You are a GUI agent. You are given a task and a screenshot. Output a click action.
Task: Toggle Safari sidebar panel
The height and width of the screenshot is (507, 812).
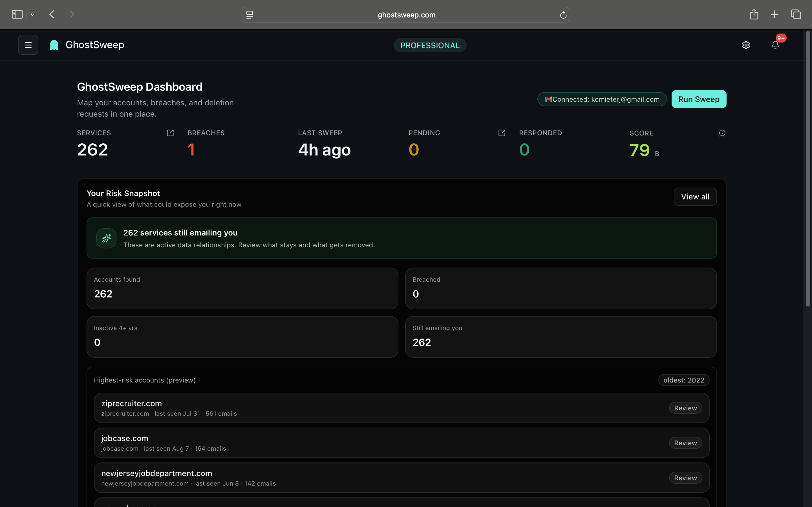17,14
